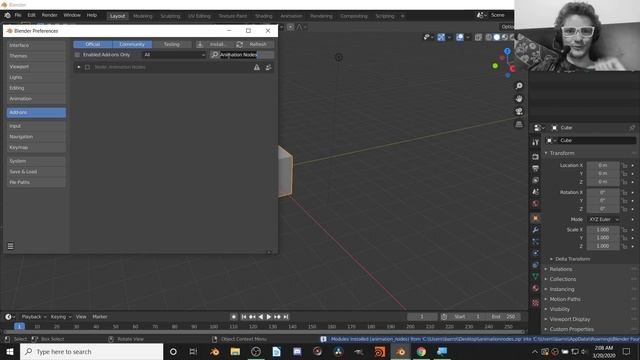Click the Windows Start button
Viewport: 640px width, 360px height.
point(10,351)
